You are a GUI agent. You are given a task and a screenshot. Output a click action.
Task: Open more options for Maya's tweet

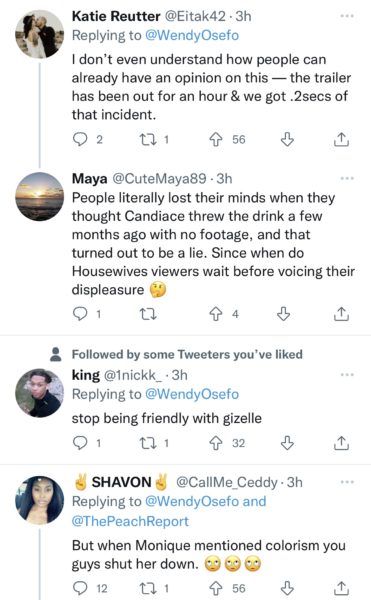(347, 178)
